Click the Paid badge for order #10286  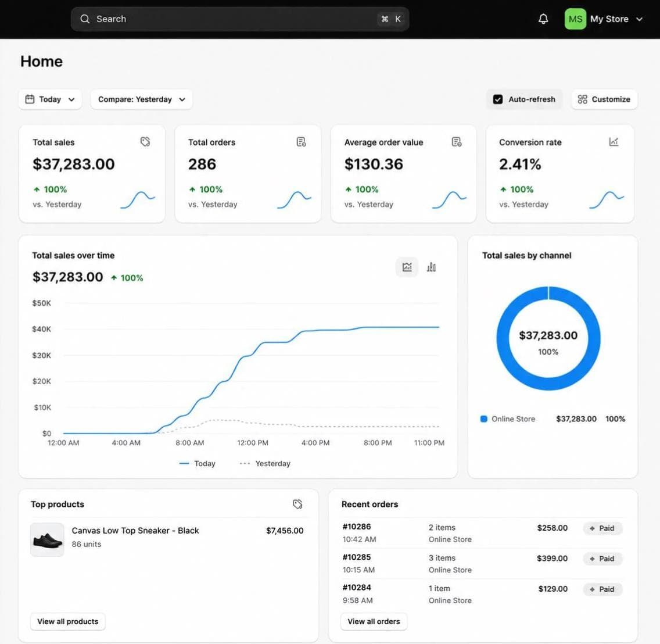tap(602, 528)
